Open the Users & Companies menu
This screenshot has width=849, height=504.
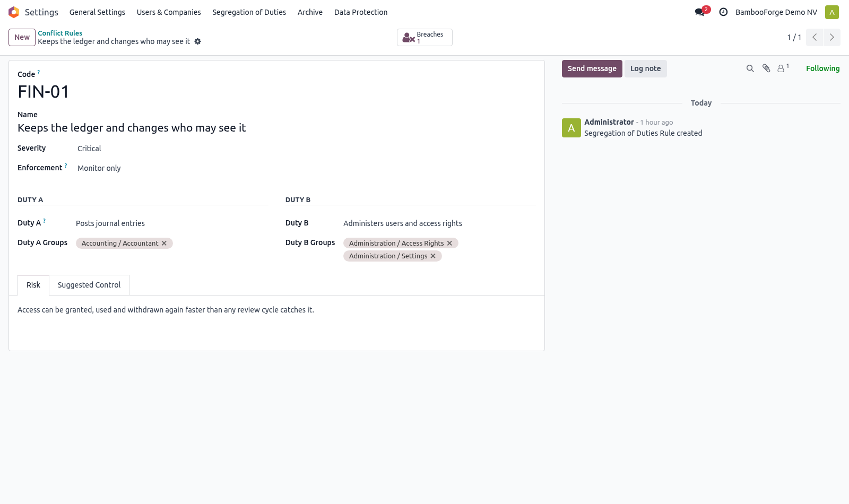(x=169, y=12)
